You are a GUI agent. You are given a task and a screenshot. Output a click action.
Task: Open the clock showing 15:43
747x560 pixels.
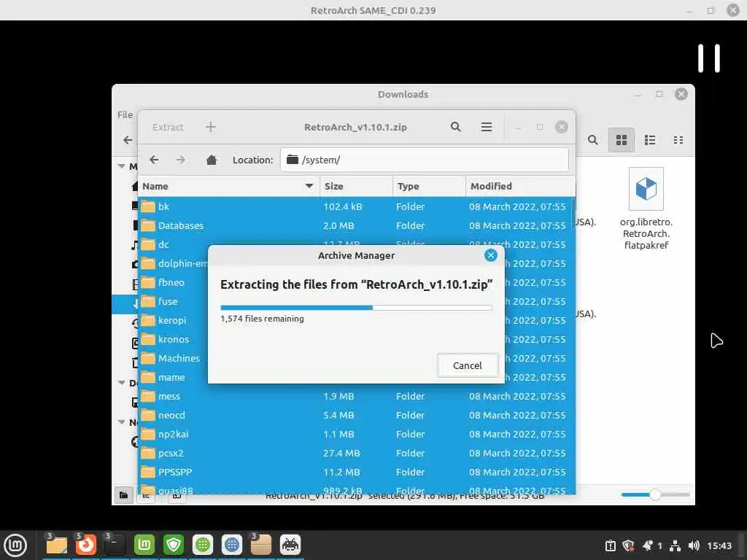click(719, 545)
